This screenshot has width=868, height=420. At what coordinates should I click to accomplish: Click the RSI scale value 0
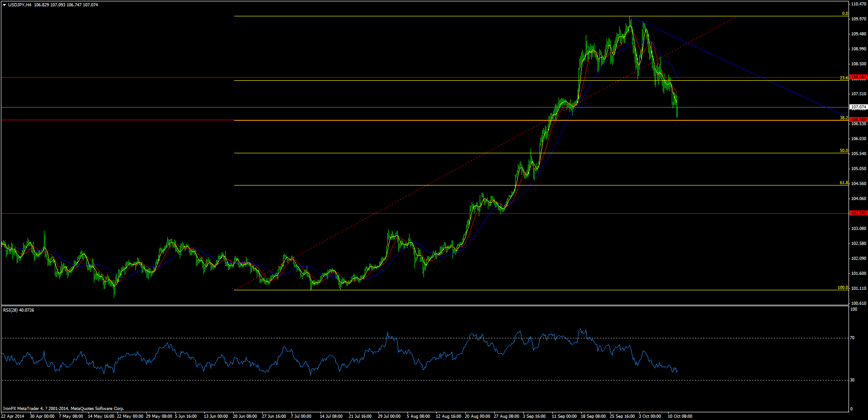851,409
